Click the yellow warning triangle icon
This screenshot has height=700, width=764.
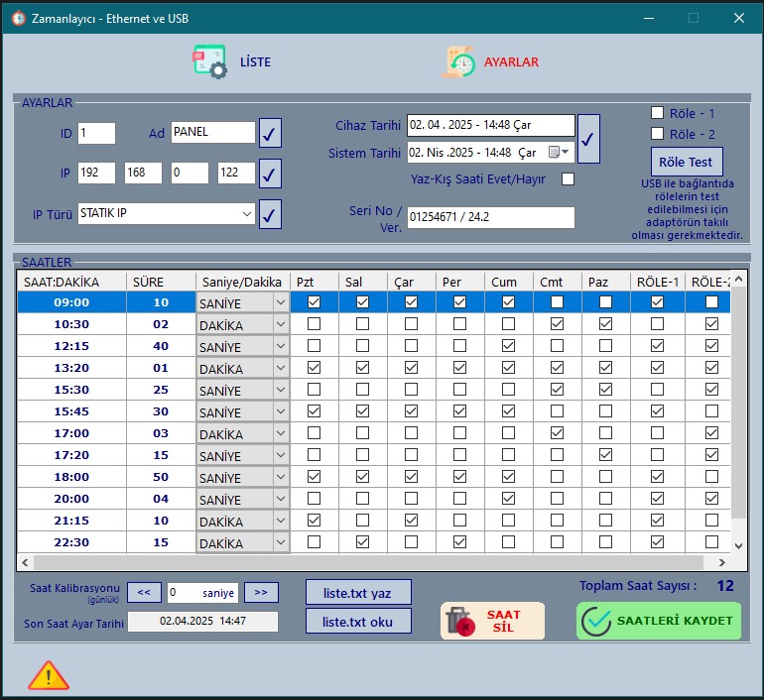click(49, 675)
